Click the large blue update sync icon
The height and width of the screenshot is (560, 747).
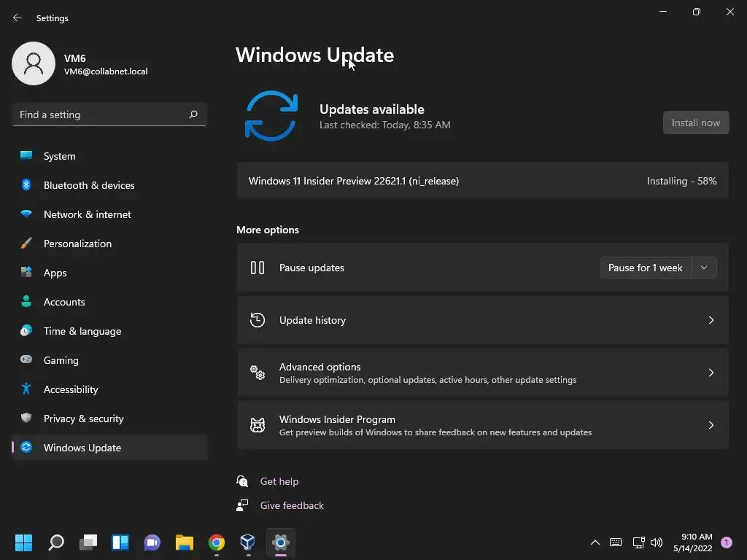click(271, 116)
